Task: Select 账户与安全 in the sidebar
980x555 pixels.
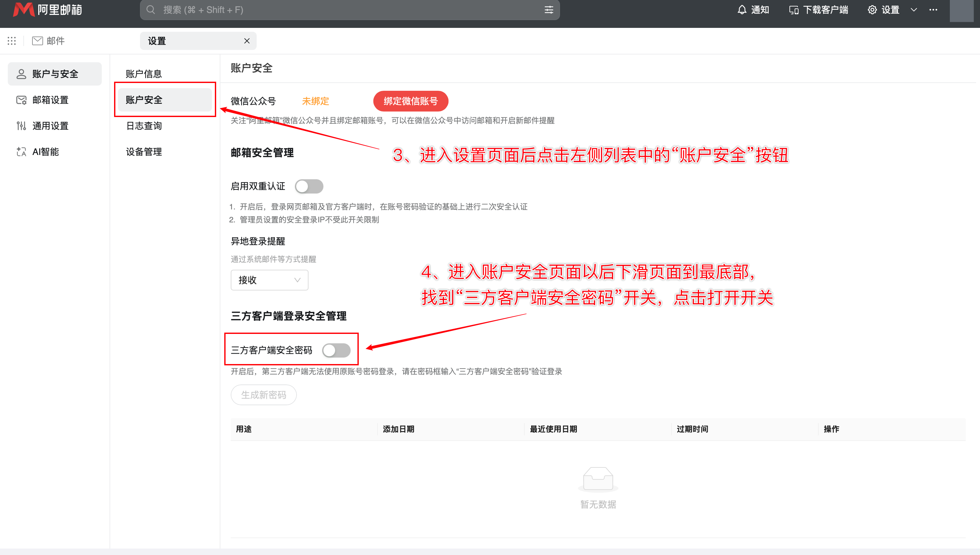Action: (x=55, y=74)
